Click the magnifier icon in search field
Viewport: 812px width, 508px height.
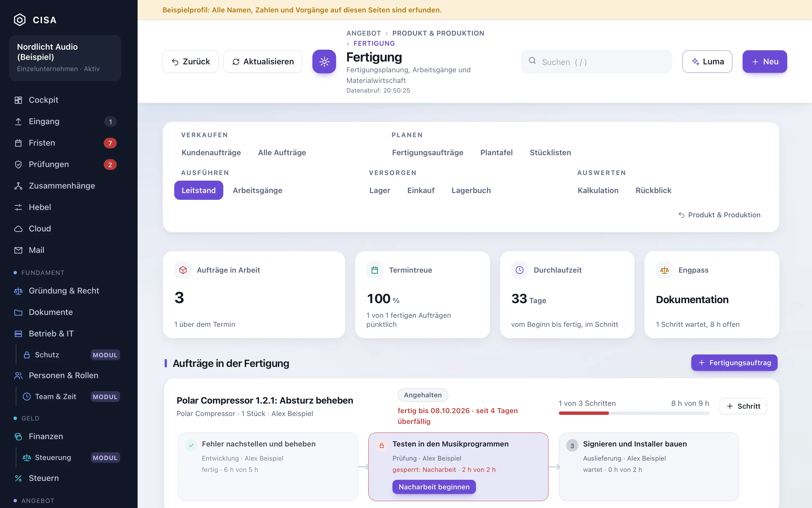click(x=532, y=61)
